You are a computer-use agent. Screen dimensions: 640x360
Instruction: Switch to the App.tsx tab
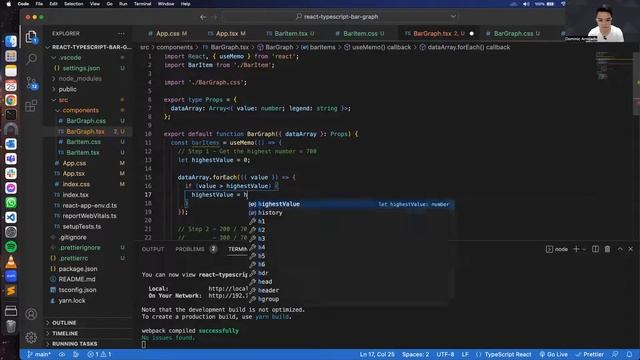pyautogui.click(x=227, y=33)
